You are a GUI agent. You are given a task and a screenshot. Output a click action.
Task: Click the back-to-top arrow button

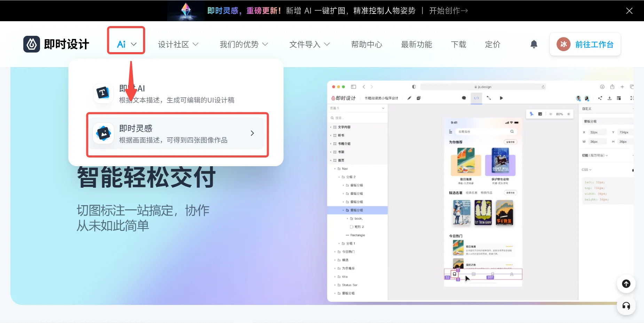pyautogui.click(x=626, y=284)
